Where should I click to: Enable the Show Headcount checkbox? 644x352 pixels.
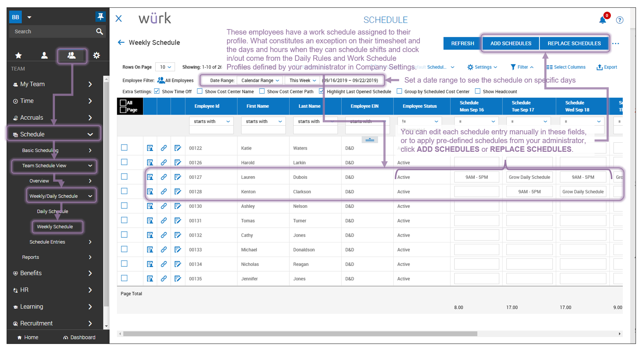[478, 91]
